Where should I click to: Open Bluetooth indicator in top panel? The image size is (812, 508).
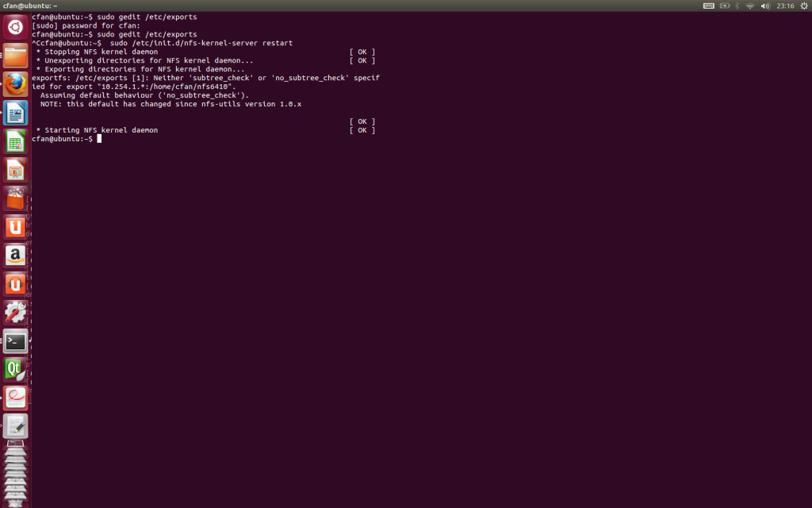(x=737, y=6)
